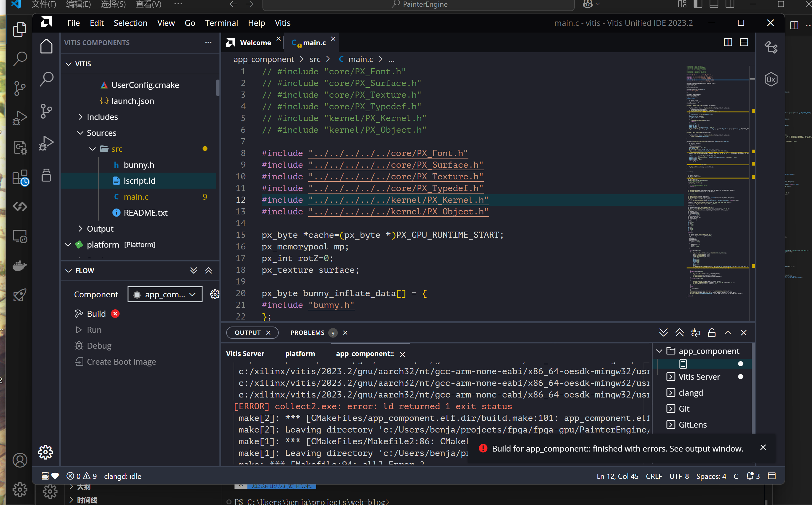
Task: Collapse the Sources folder
Action: point(80,133)
